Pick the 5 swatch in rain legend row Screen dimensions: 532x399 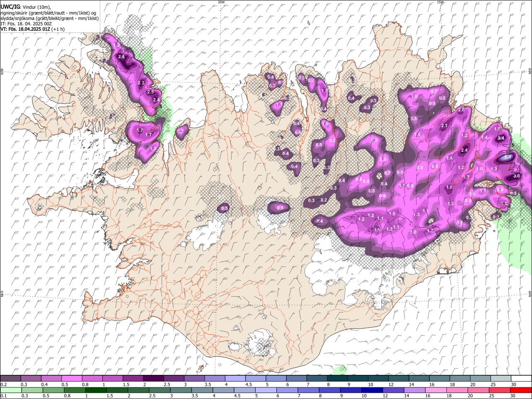[265, 390]
